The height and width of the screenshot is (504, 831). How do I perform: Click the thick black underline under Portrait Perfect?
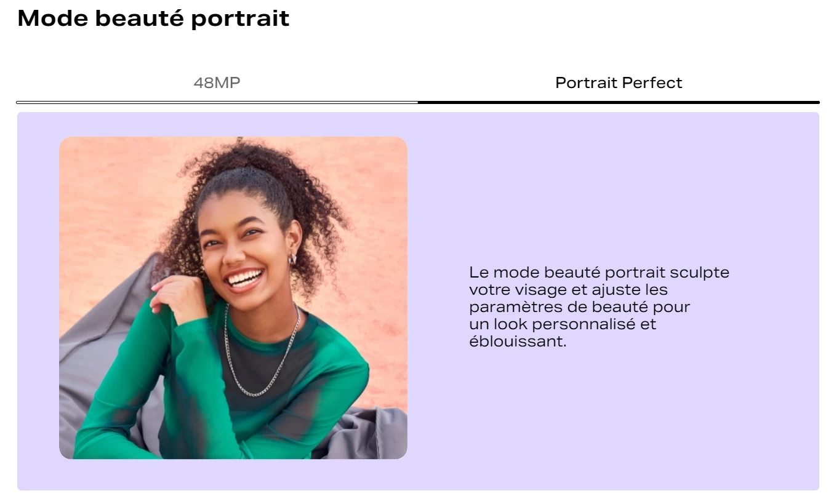click(619, 102)
